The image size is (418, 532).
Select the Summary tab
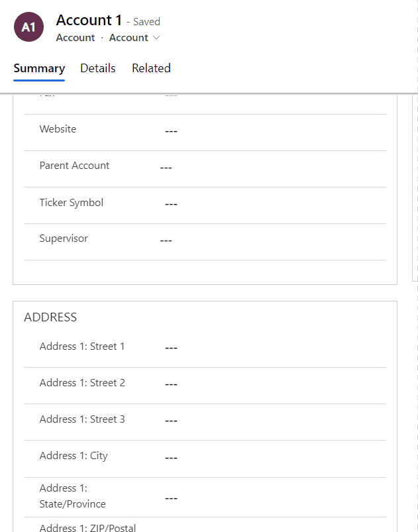click(x=38, y=68)
